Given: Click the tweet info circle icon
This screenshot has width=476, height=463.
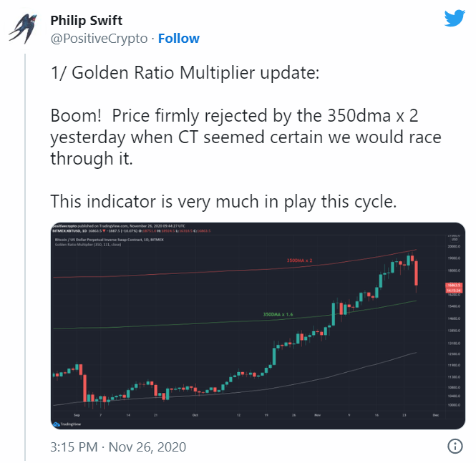Looking at the screenshot, I should click(x=455, y=447).
